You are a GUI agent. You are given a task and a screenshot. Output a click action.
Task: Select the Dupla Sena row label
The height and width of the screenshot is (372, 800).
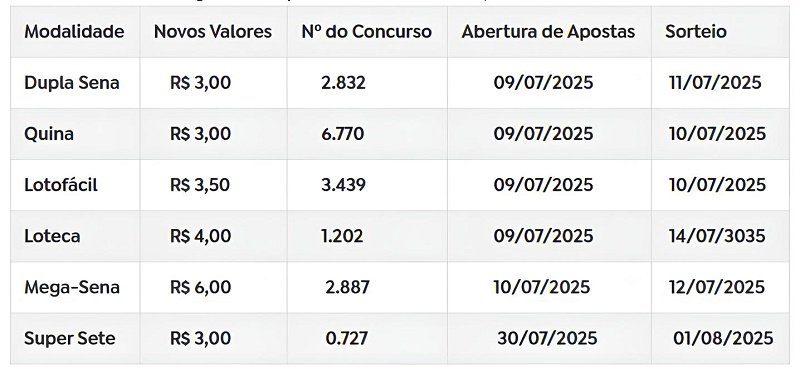pyautogui.click(x=71, y=83)
